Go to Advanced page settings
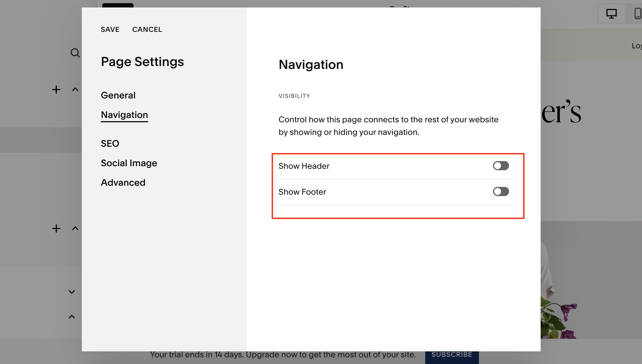 pos(123,183)
